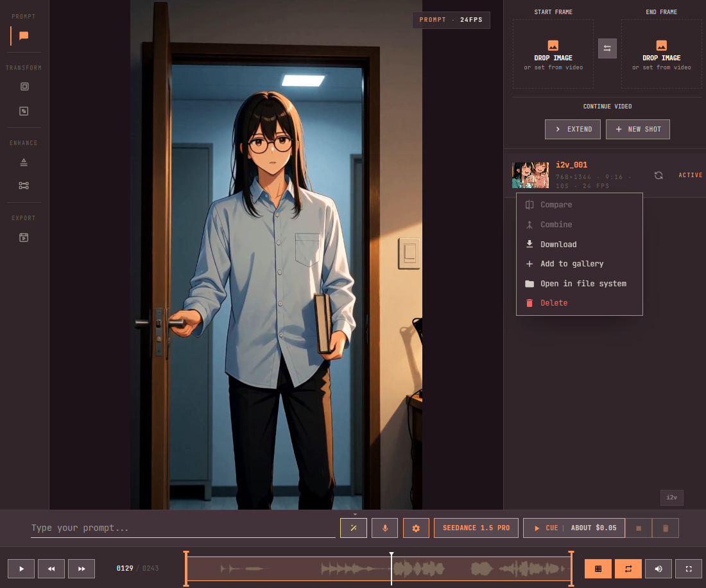Select the first Transform frame tool icon
Viewport: 706px width, 588px height.
coord(24,87)
